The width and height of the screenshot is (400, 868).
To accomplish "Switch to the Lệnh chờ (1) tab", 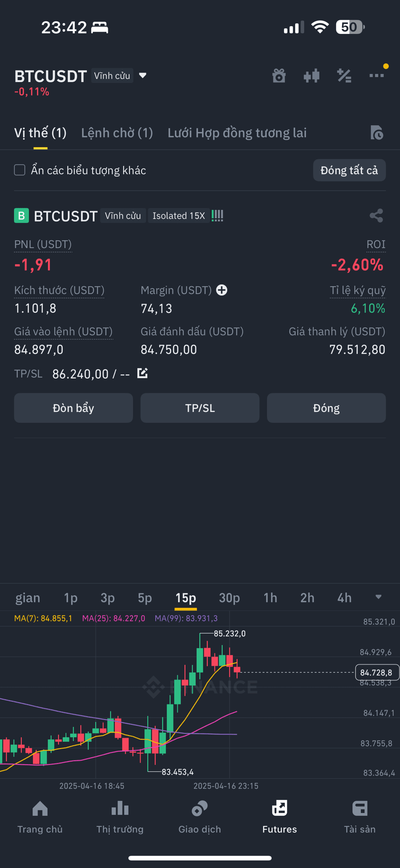I will [117, 133].
